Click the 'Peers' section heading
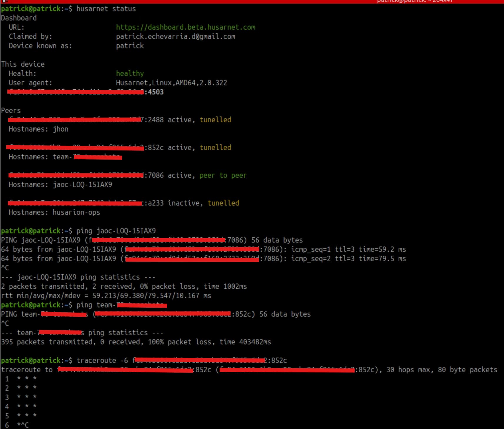This screenshot has width=504, height=429. [11, 110]
